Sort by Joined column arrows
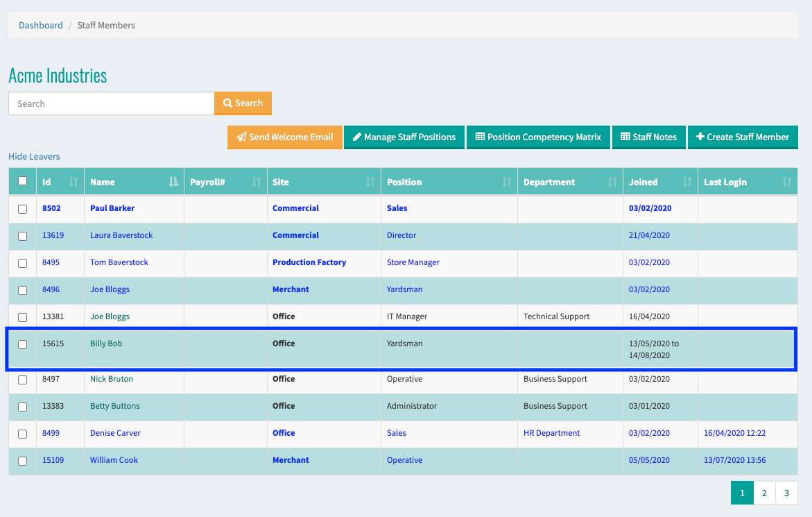This screenshot has height=517, width=812. (x=687, y=182)
